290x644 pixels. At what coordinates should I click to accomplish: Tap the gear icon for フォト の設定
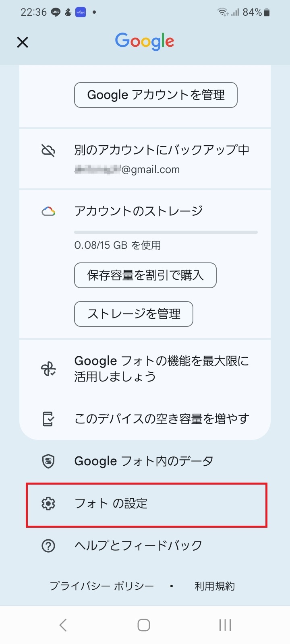(x=48, y=504)
